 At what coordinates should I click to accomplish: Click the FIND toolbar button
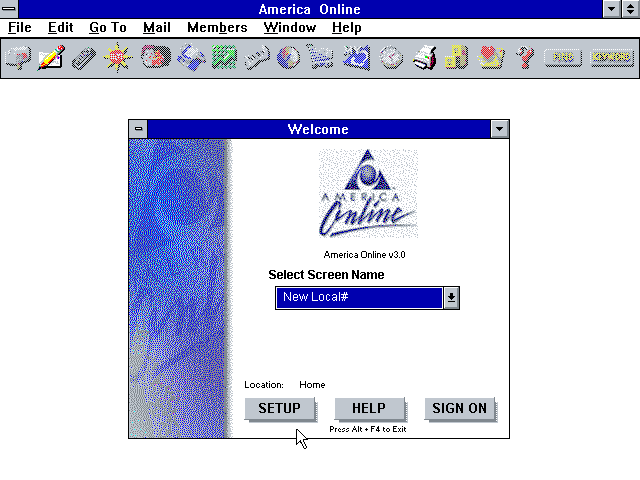pos(563,58)
